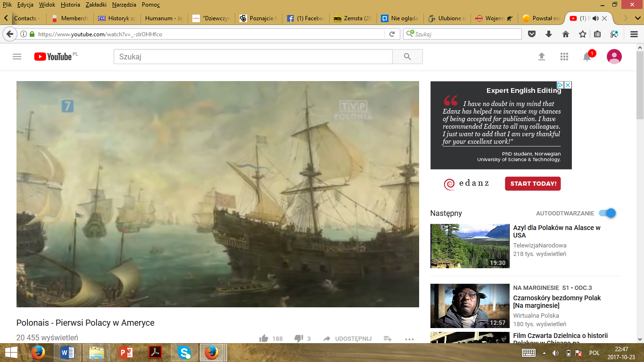Screen dimensions: 644x362
Task: Click the UDOSTĘPNIJ share button
Action: tap(347, 338)
